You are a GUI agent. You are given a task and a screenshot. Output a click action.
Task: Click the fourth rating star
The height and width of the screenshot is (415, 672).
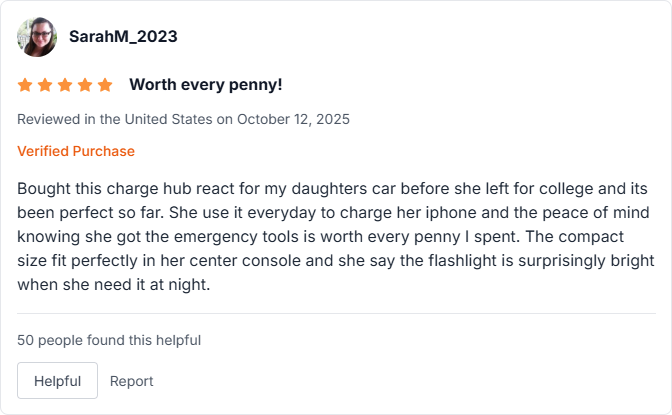click(x=85, y=85)
